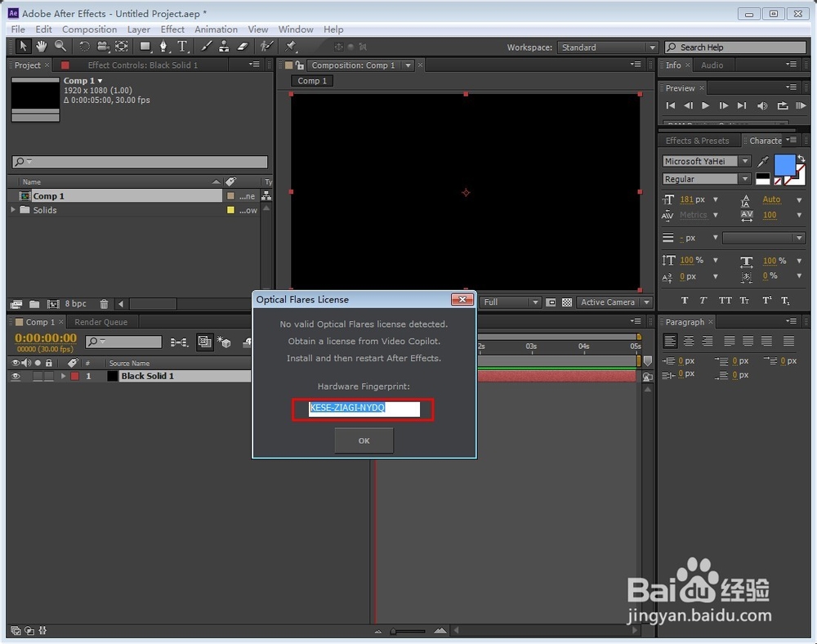Toggle Draft 3D in timeline
This screenshot has width=817, height=644.
224,342
